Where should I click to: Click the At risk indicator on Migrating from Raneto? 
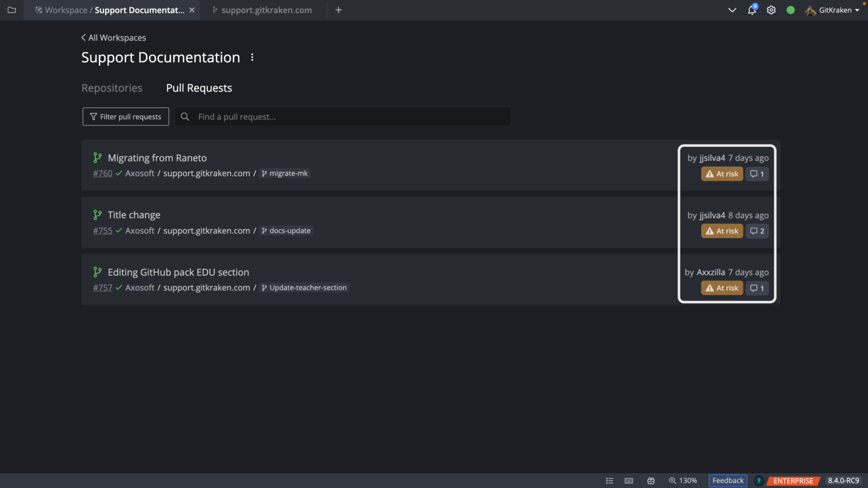[722, 173]
